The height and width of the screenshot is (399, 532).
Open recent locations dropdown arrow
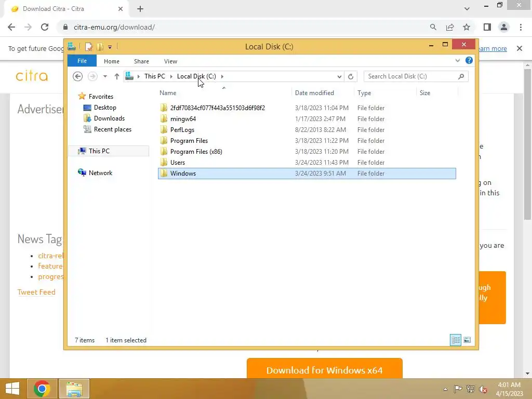(x=105, y=76)
